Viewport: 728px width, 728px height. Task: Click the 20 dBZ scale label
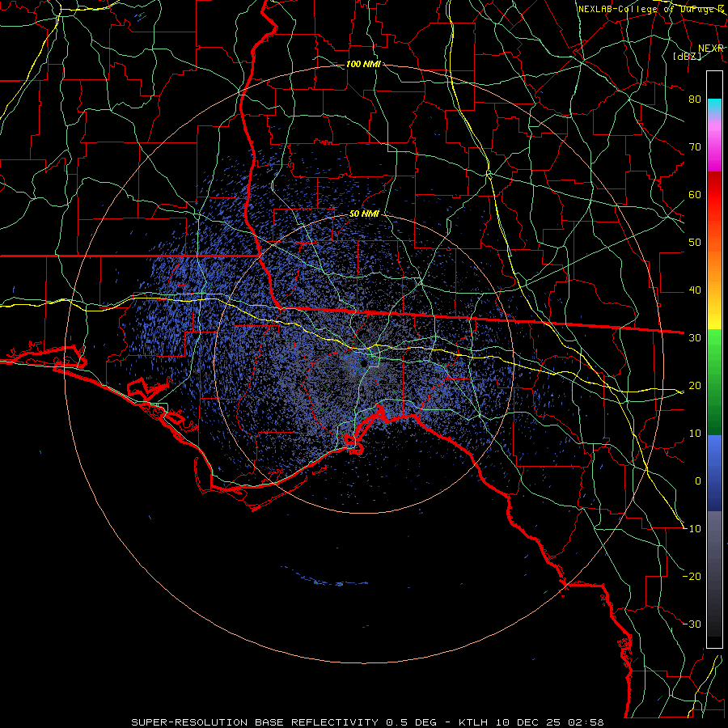[695, 385]
